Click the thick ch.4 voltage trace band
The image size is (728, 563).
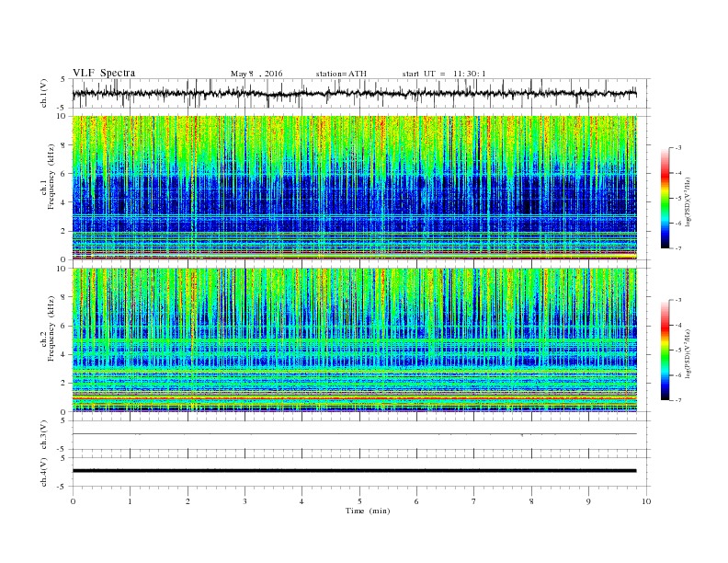[355, 471]
